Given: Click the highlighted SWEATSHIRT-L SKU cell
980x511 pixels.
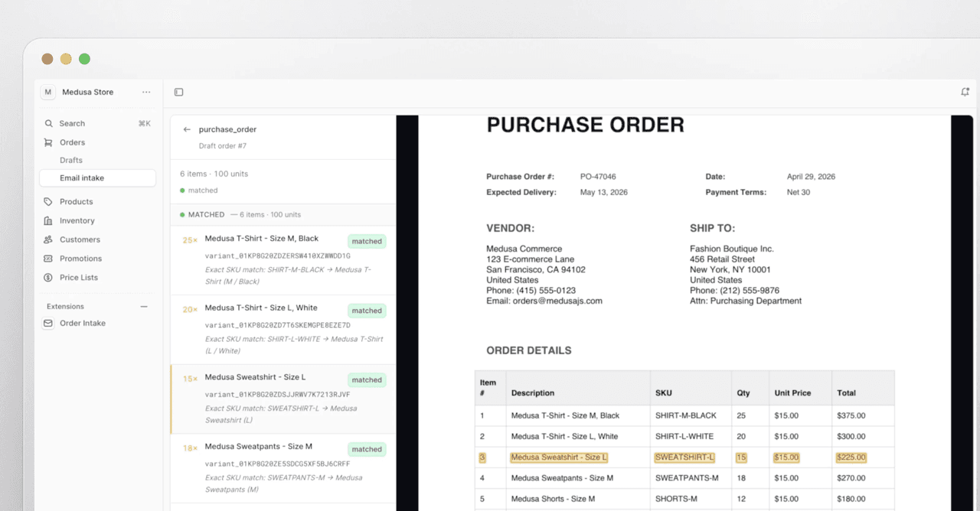Looking at the screenshot, I should point(684,457).
